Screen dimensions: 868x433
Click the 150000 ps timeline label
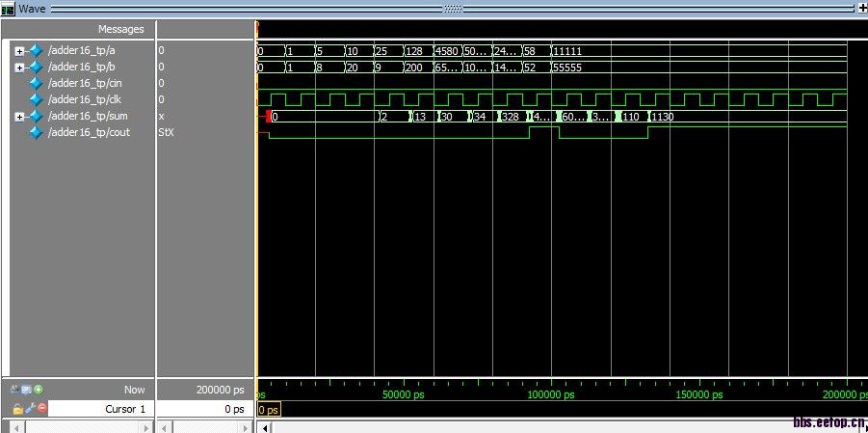699,394
